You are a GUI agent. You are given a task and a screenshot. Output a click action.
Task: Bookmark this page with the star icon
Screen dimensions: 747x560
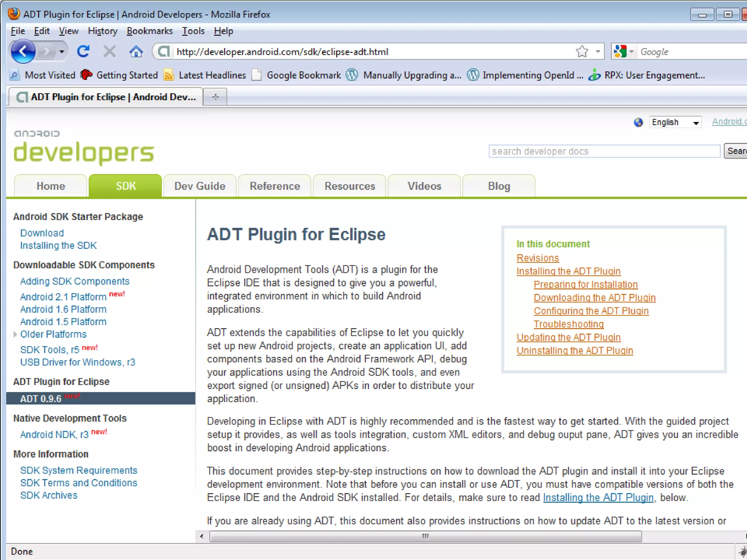click(x=582, y=51)
